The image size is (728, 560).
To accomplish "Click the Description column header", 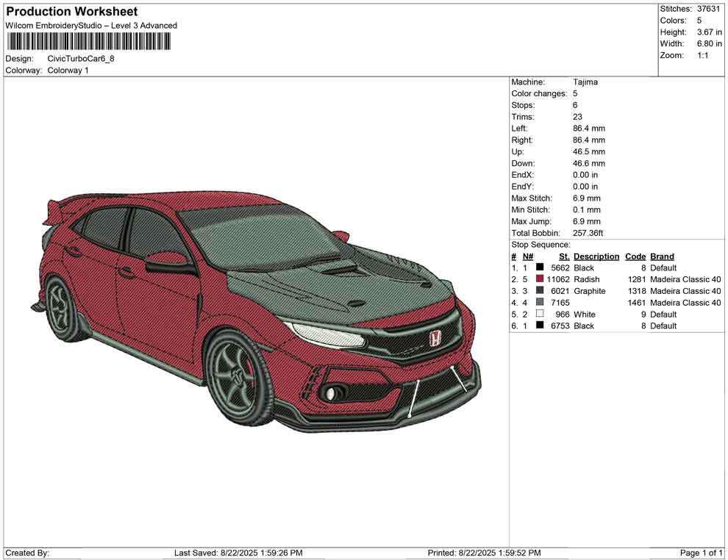I will 596,256.
